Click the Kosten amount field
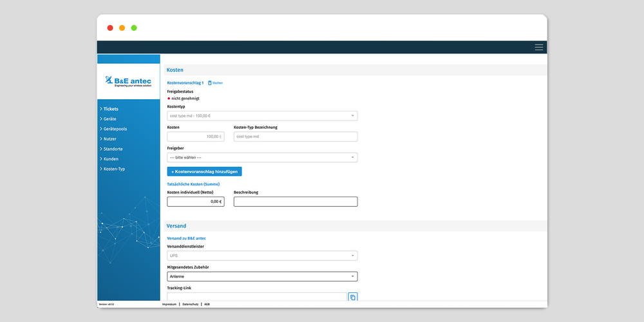644x322 pixels. 196,137
